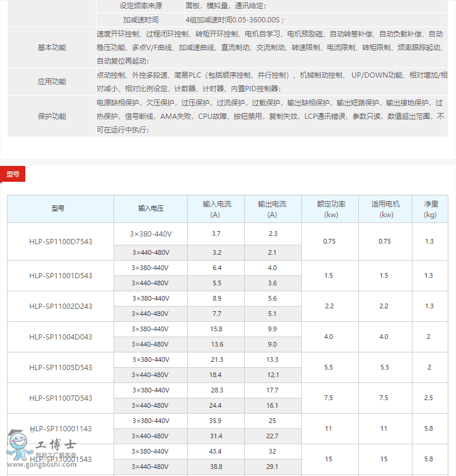This screenshot has height=476, width=456.
Task: Click output current value 29.1
Action: click(272, 467)
